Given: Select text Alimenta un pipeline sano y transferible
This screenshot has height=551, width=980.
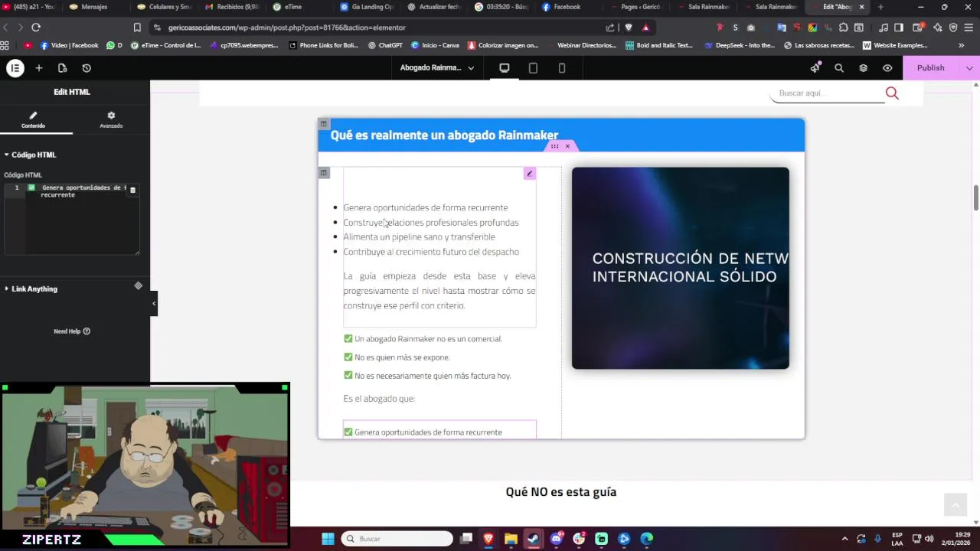Looking at the screenshot, I should (419, 237).
